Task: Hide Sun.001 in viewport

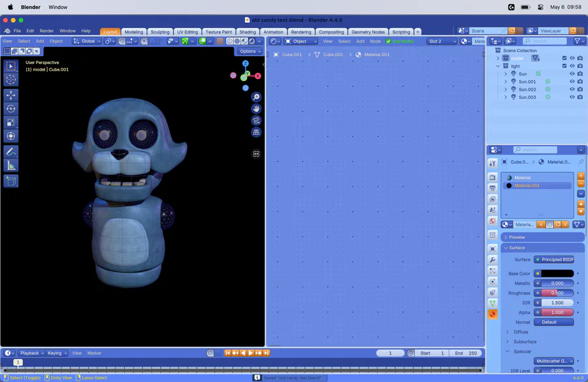Action: 572,82
